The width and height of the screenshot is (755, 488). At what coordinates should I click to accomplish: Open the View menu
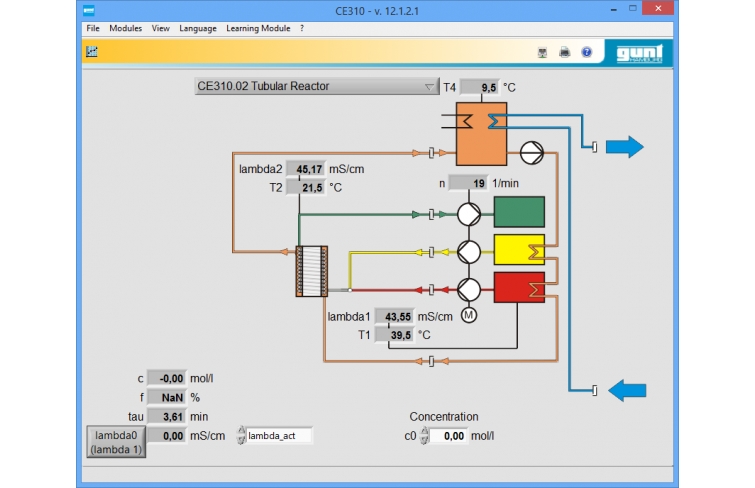point(160,28)
